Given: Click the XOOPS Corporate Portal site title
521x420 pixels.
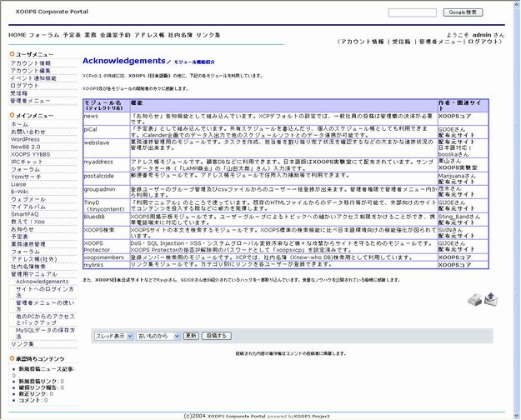Looking at the screenshot, I should coord(52,12).
